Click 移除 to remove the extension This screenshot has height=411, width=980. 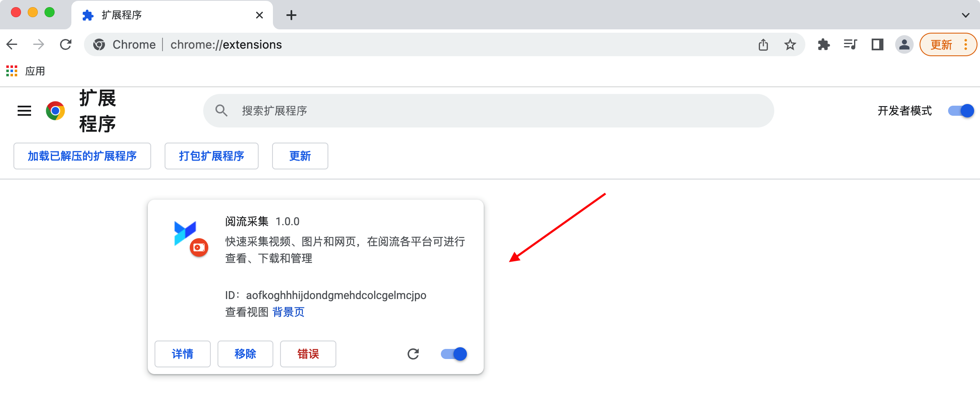245,354
